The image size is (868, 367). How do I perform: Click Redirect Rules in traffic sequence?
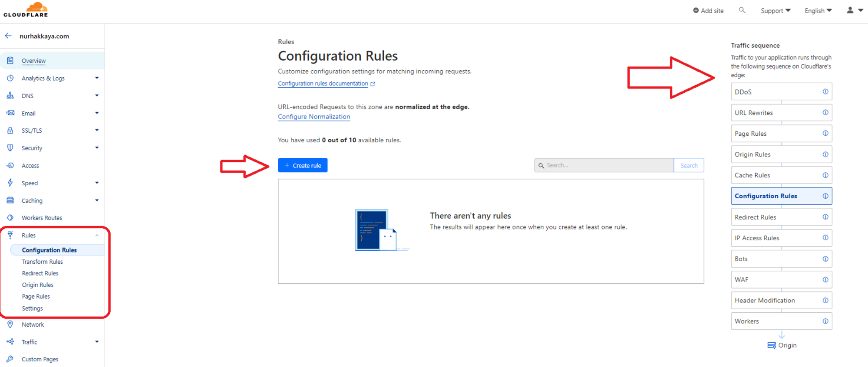coord(781,217)
